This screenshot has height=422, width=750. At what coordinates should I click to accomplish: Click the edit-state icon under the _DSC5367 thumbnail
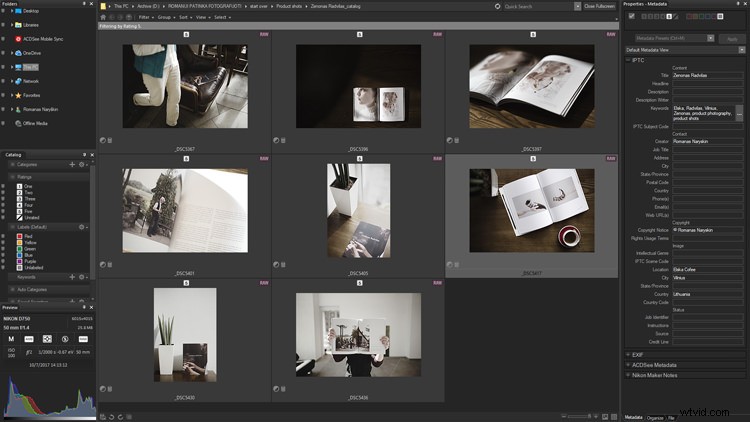pos(102,140)
